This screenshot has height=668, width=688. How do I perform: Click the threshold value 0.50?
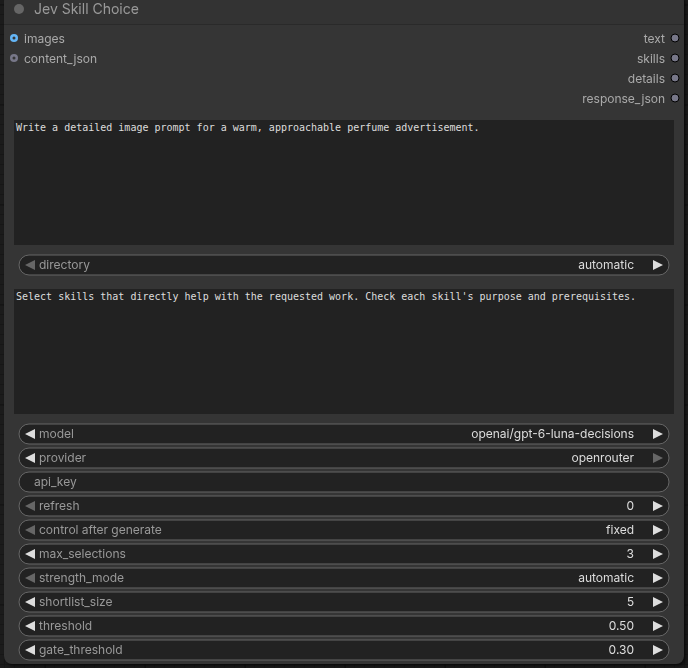pyautogui.click(x=621, y=626)
